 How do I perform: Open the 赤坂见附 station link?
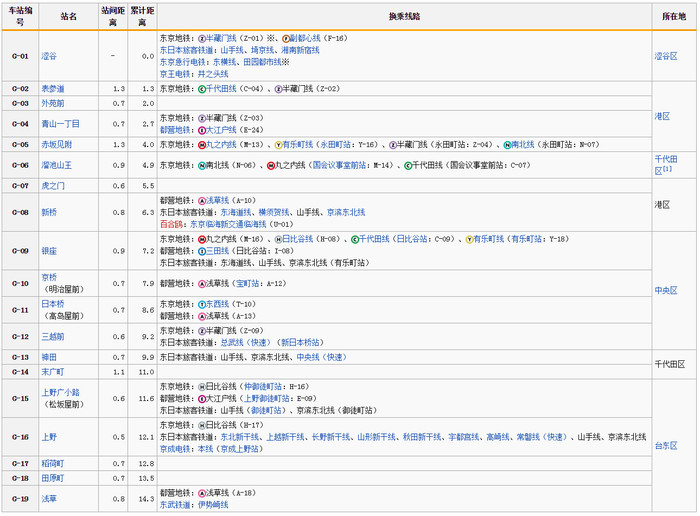pyautogui.click(x=57, y=145)
